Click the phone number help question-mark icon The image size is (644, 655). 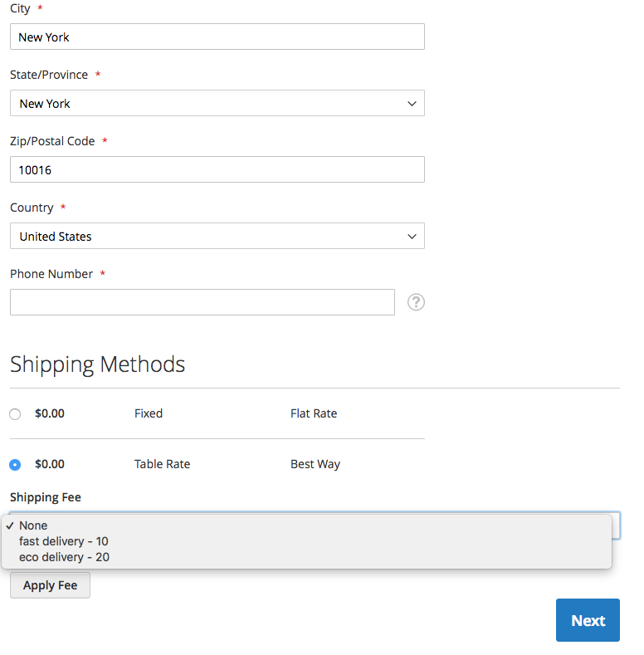click(416, 302)
